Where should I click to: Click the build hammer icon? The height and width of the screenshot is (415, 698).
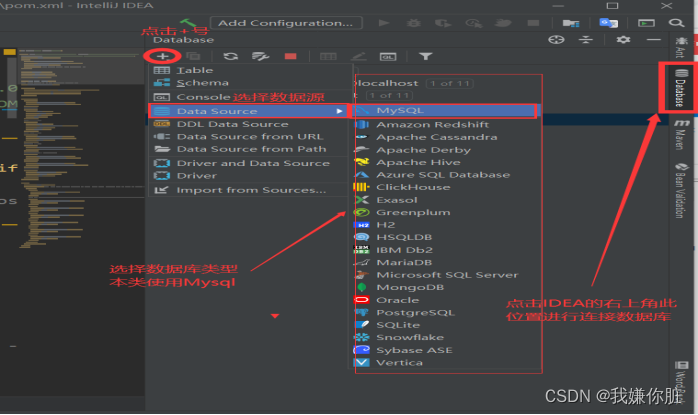click(188, 22)
